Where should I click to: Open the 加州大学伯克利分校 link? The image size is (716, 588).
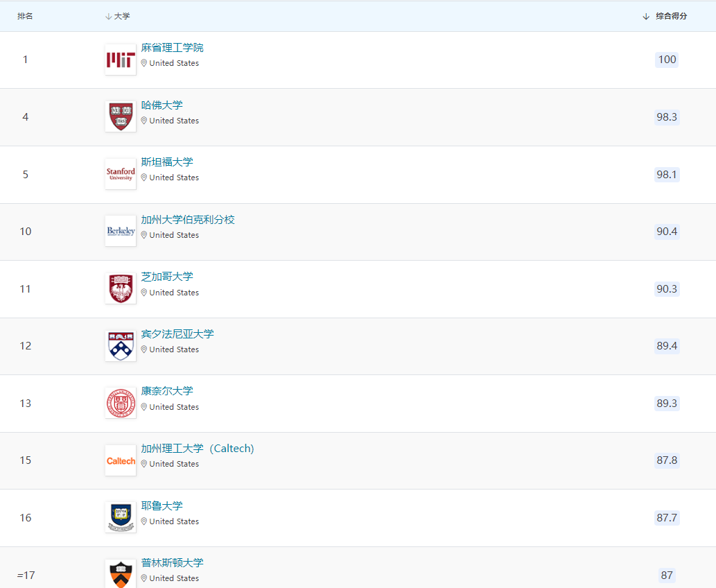tap(188, 220)
